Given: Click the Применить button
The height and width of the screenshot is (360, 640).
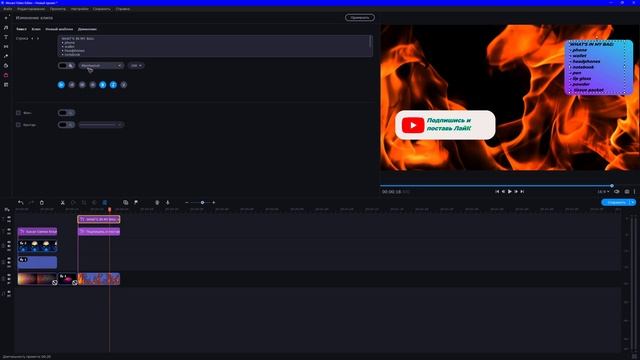Looking at the screenshot, I should tap(360, 18).
